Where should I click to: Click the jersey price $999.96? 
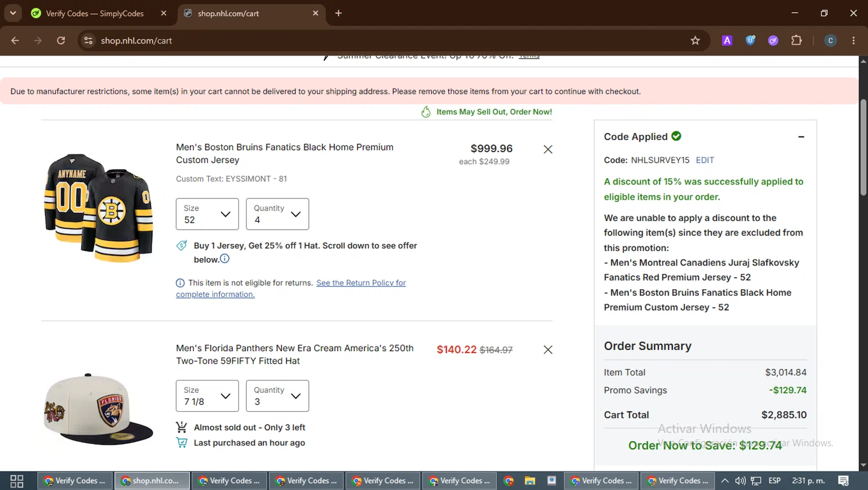[x=491, y=149]
